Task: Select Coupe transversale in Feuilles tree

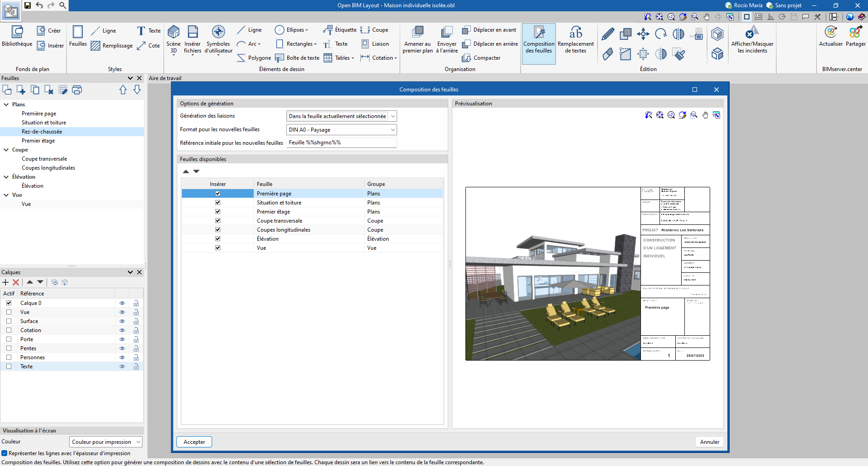Action: pyautogui.click(x=44, y=159)
